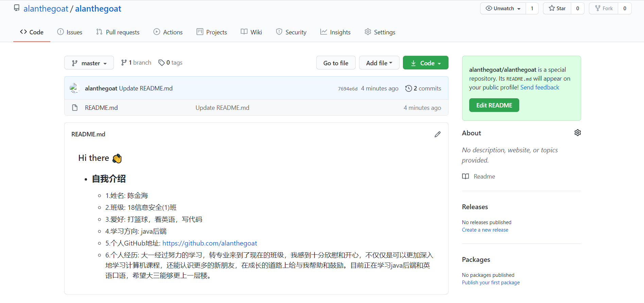Click the README.md header title in the readme box

click(x=88, y=134)
